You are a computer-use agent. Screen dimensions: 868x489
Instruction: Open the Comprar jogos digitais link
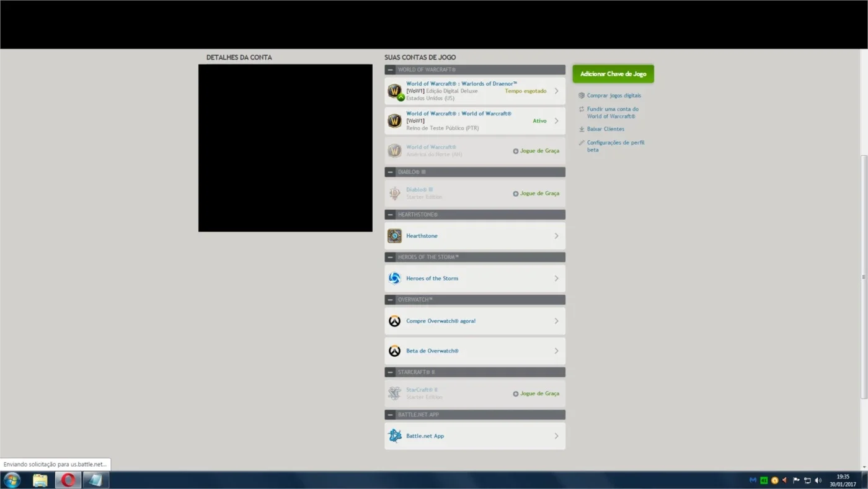tap(614, 96)
